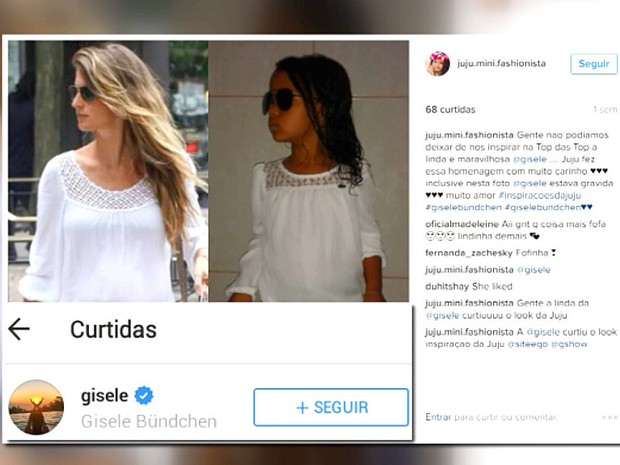Open the juju.mini.fashionista username in post header
This screenshot has width=620, height=465.
click(x=501, y=63)
